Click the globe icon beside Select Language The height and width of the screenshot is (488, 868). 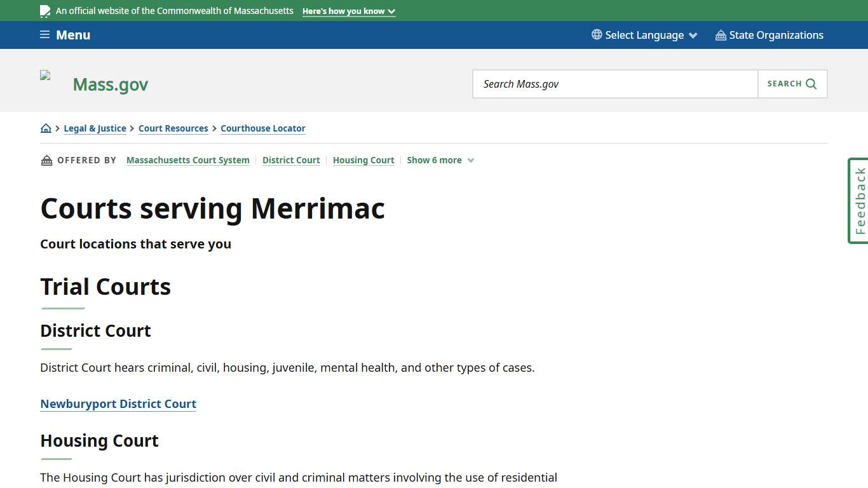[x=595, y=35]
